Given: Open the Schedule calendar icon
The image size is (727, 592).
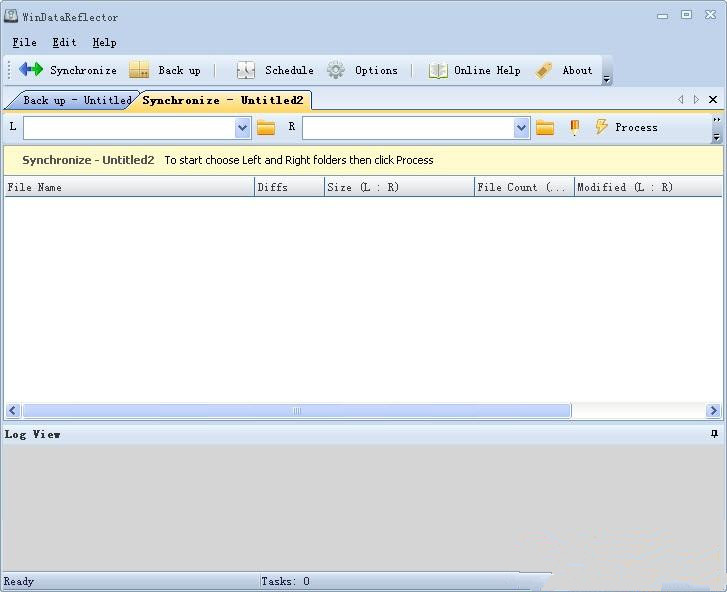Looking at the screenshot, I should click(246, 70).
